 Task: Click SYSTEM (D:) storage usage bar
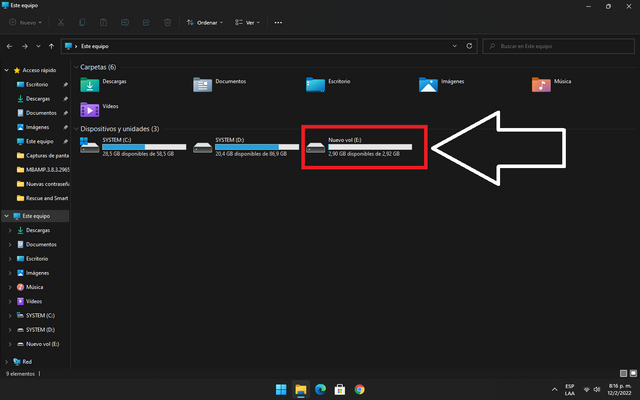(257, 147)
